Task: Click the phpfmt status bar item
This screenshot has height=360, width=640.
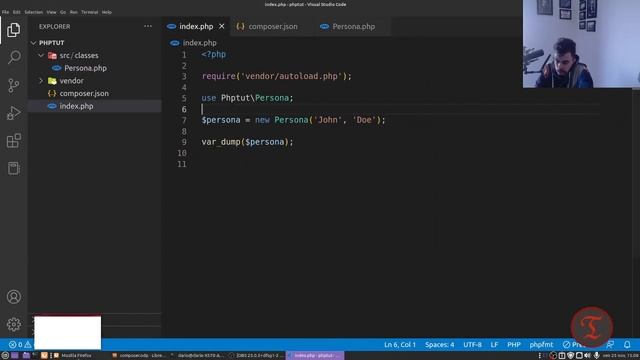Action: click(541, 345)
